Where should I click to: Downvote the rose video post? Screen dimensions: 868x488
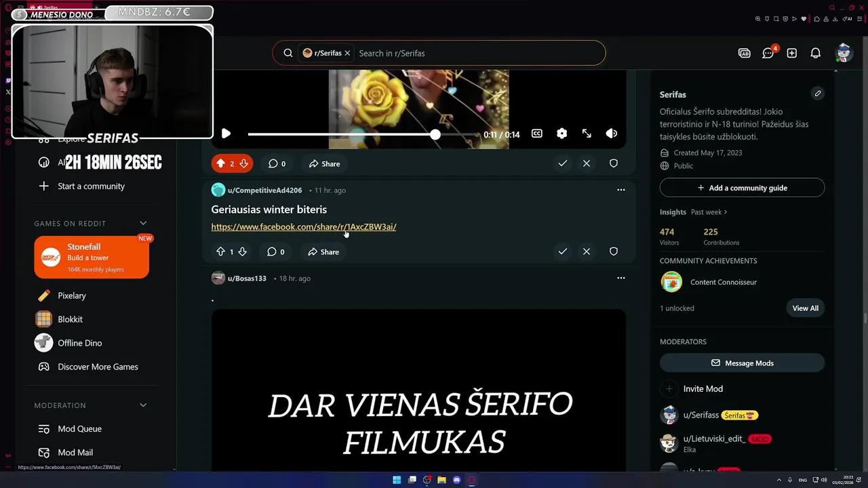tap(243, 163)
